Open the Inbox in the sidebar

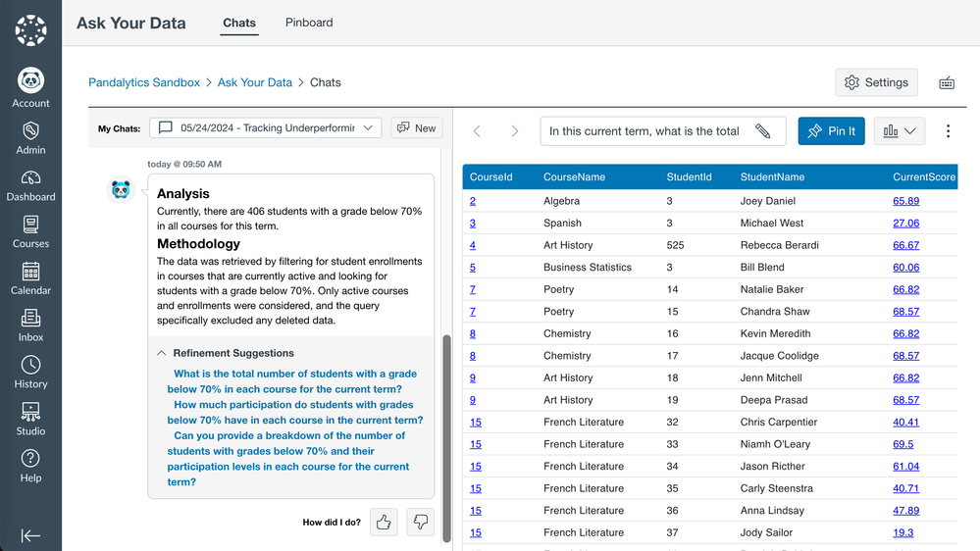point(30,325)
